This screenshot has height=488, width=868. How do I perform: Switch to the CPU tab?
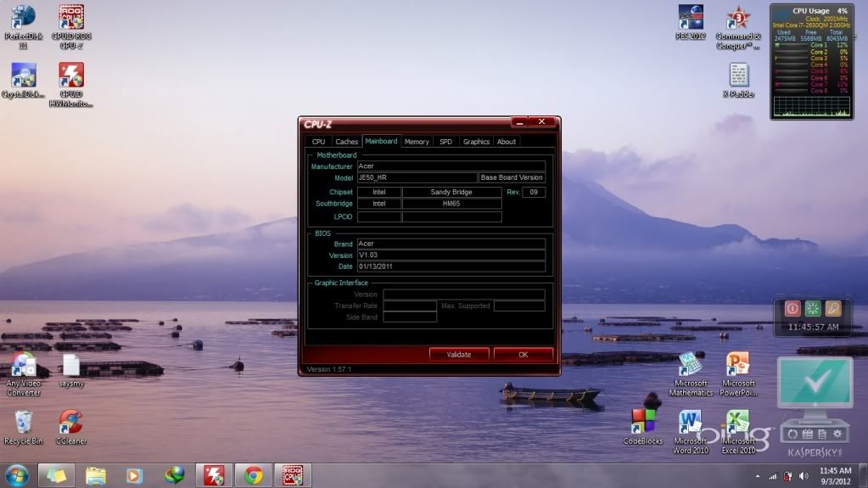[318, 142]
